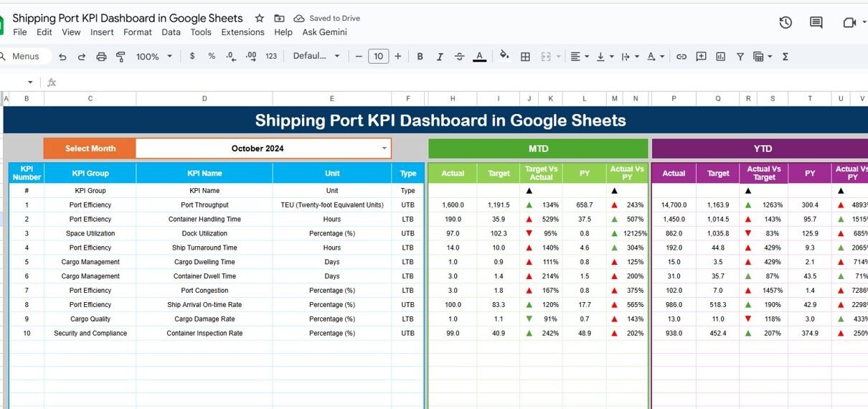Toggle italic formatting
This screenshot has height=409, width=868.
[440, 57]
